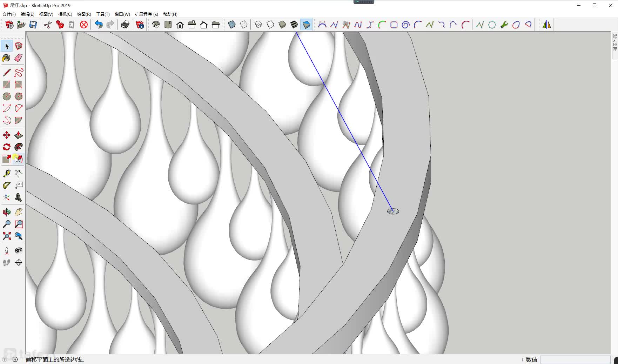This screenshot has width=618, height=364.
Task: Pick the Paint Bucket tool
Action: pos(7,58)
